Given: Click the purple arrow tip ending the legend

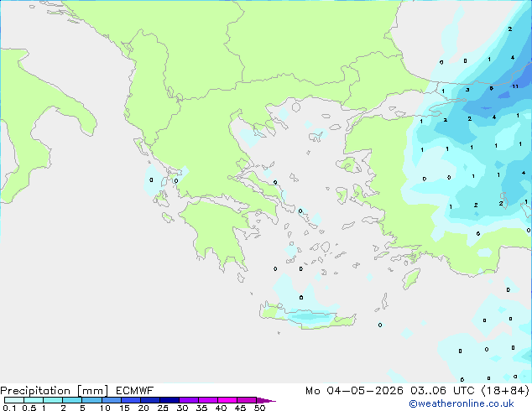Looking at the screenshot, I should tap(266, 400).
